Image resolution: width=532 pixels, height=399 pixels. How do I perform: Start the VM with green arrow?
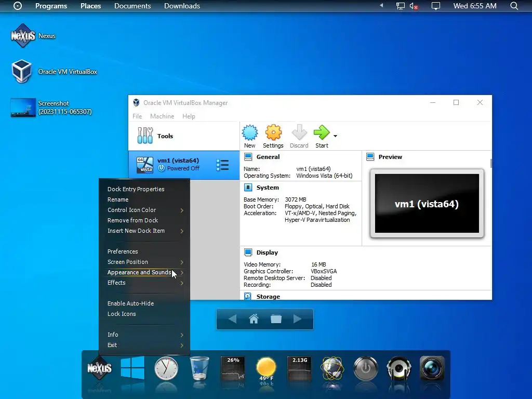coord(321,132)
